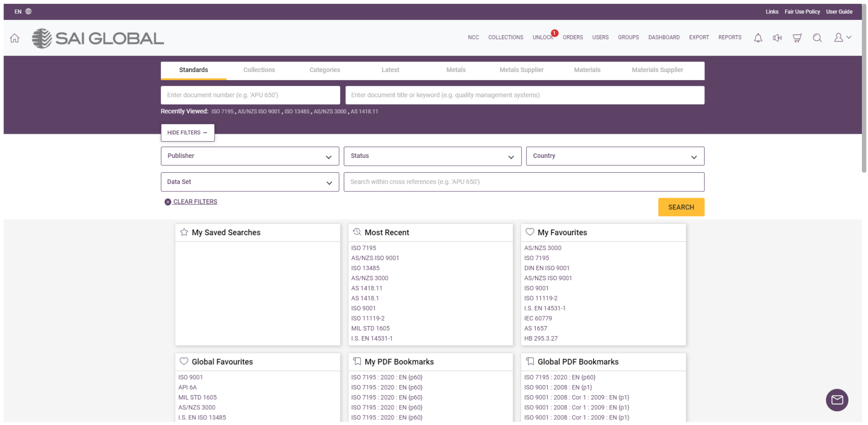Open ISO 9001 : 2008 : EN {p1} bookmark
The width and height of the screenshot is (868, 425).
coord(558,387)
